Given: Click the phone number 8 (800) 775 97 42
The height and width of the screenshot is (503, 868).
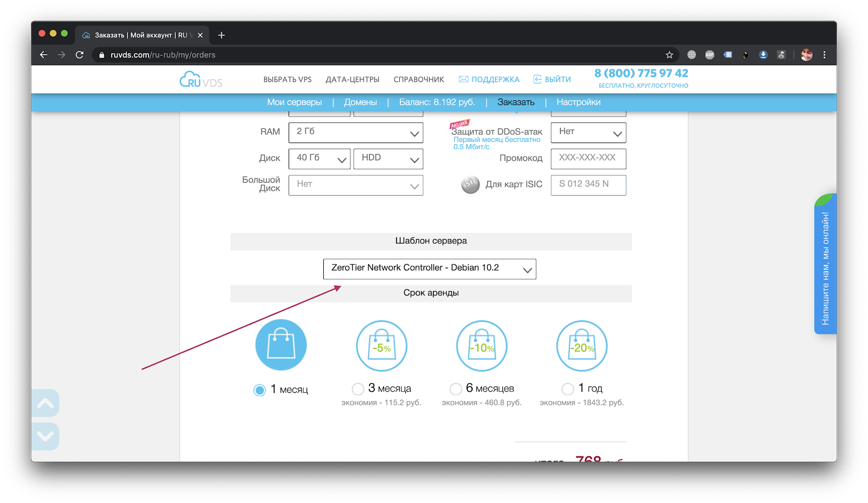Looking at the screenshot, I should (x=641, y=73).
